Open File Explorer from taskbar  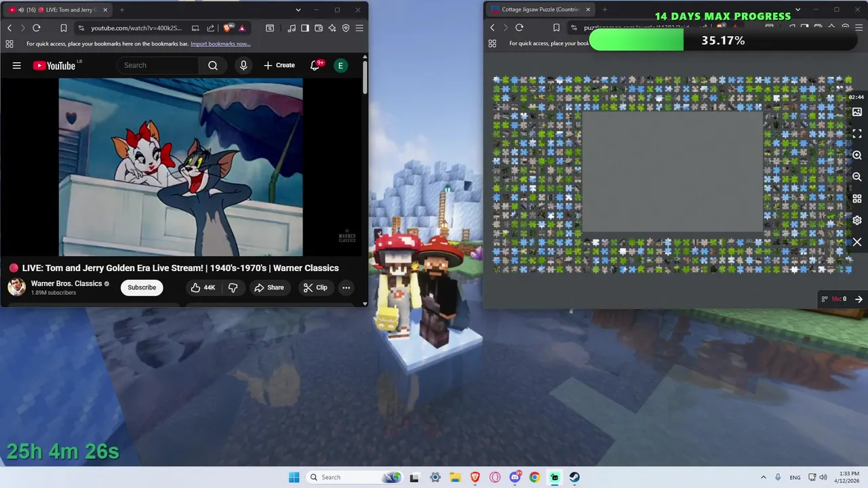click(x=455, y=477)
